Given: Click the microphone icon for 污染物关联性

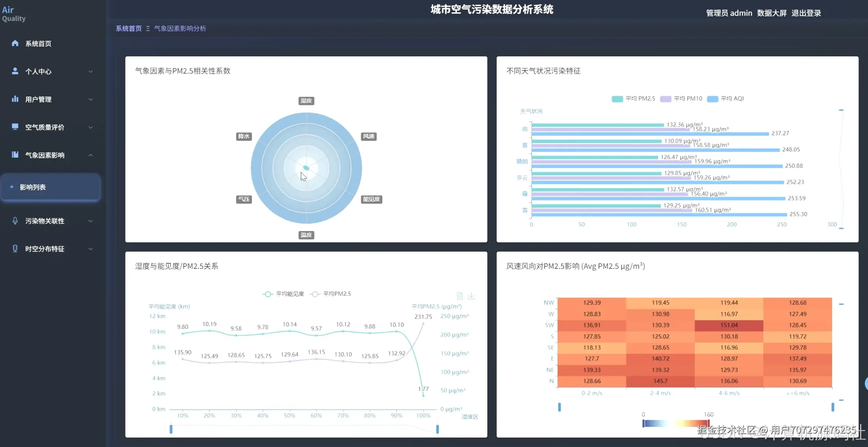Looking at the screenshot, I should 15,221.
